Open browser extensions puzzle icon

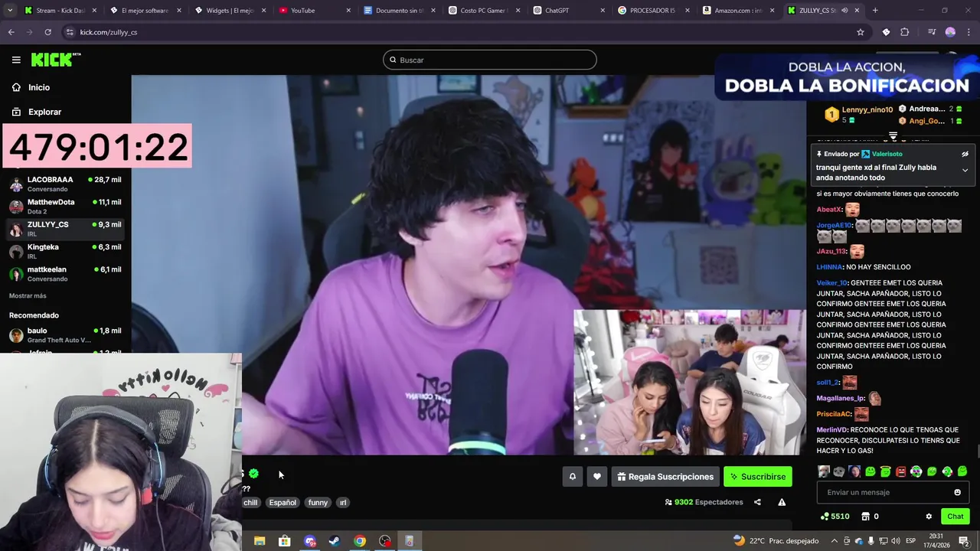tap(905, 32)
